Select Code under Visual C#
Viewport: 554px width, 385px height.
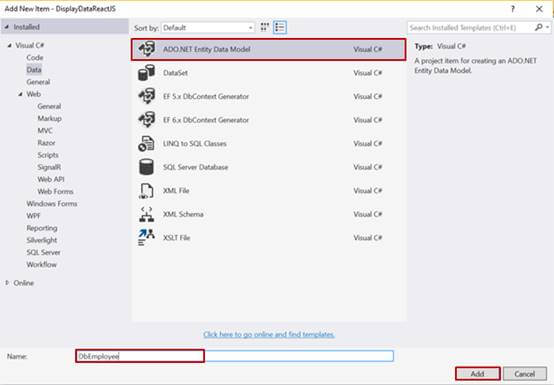[x=35, y=58]
